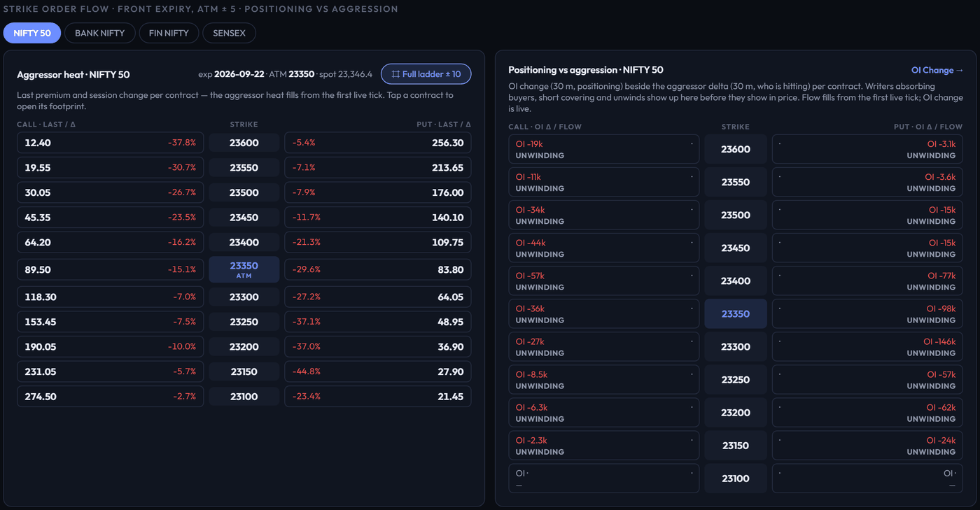Click the expiry date 2026-09-22
This screenshot has height=510, width=980.
pyautogui.click(x=239, y=74)
